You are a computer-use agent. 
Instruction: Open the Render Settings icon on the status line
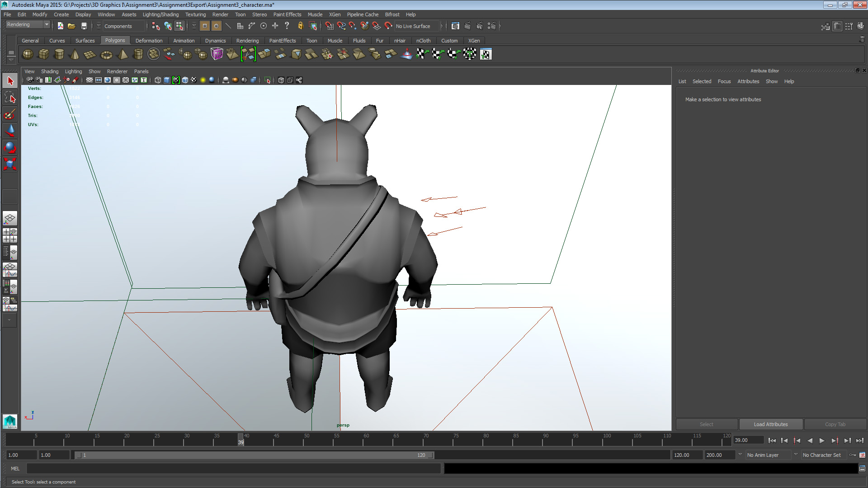492,26
